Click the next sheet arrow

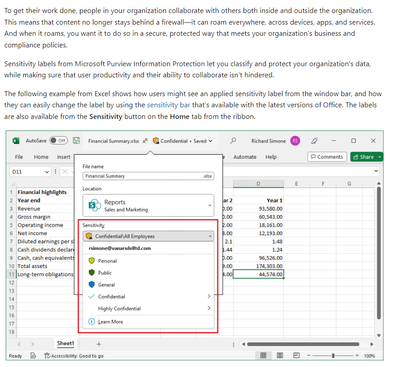[x=32, y=344]
